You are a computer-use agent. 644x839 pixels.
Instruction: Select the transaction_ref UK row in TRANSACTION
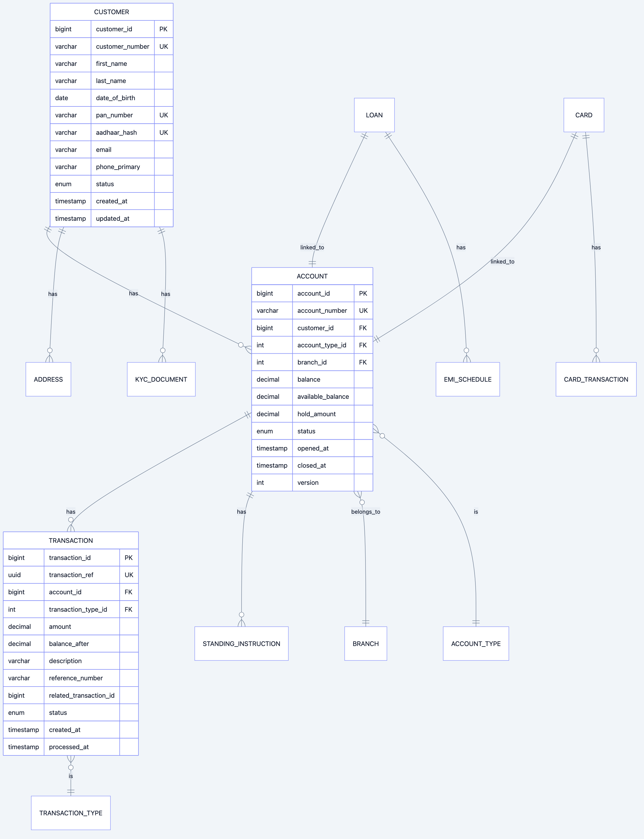[x=71, y=575]
